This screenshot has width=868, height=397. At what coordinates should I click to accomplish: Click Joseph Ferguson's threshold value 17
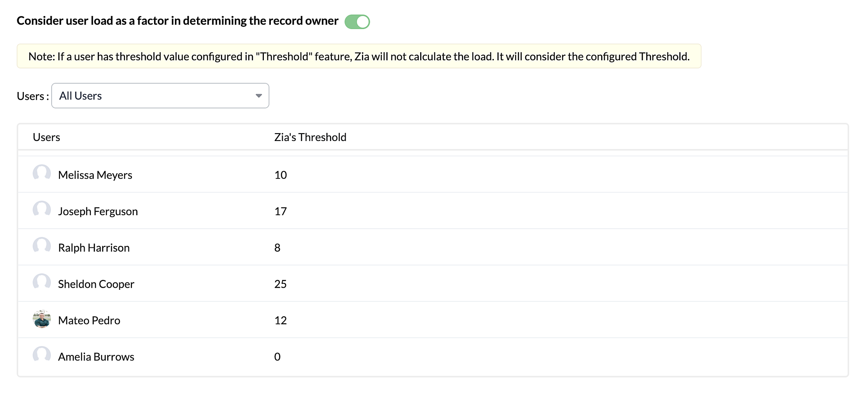[280, 212]
